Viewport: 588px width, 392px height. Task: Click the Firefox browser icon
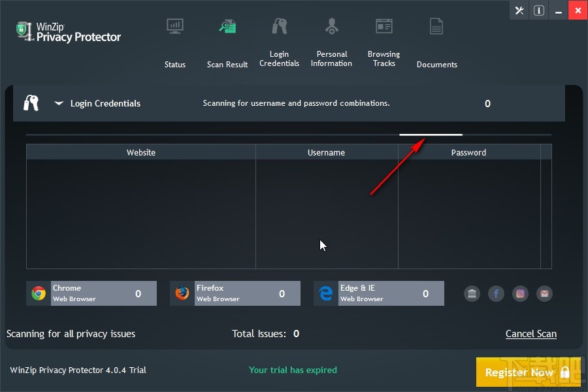click(x=182, y=293)
